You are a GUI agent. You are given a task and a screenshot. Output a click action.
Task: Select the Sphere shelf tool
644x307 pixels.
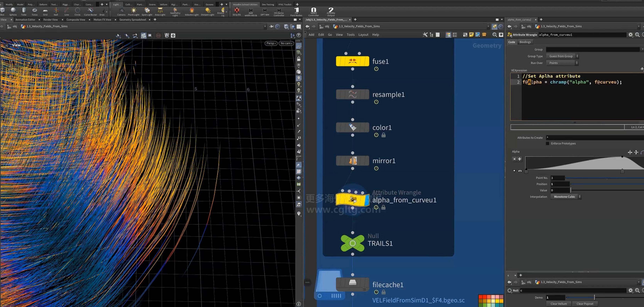tap(13, 12)
